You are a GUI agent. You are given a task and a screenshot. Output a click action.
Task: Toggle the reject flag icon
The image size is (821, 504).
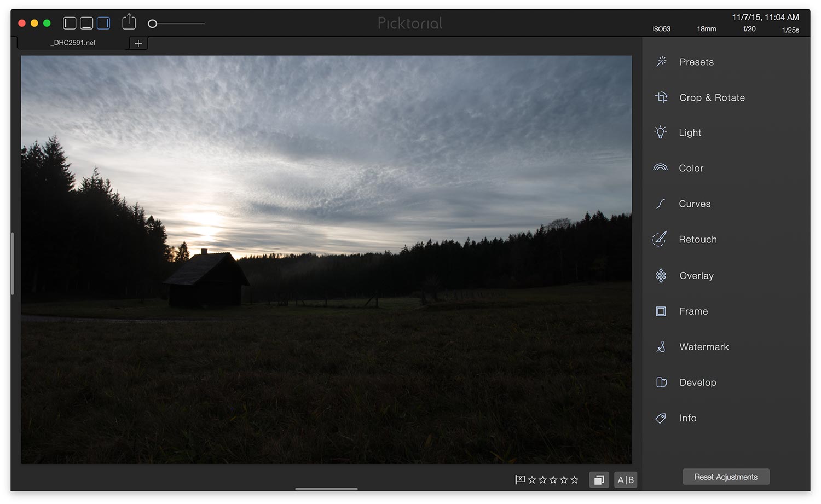(x=520, y=480)
